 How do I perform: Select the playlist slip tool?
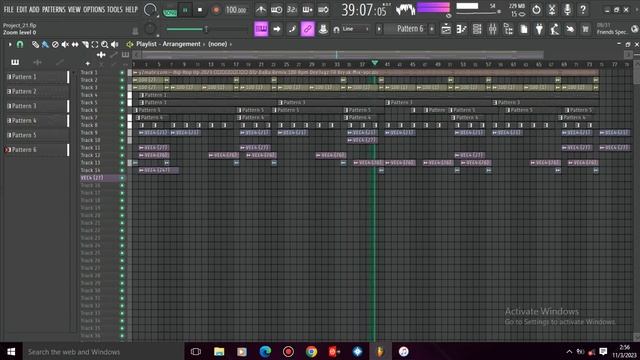tap(75, 44)
